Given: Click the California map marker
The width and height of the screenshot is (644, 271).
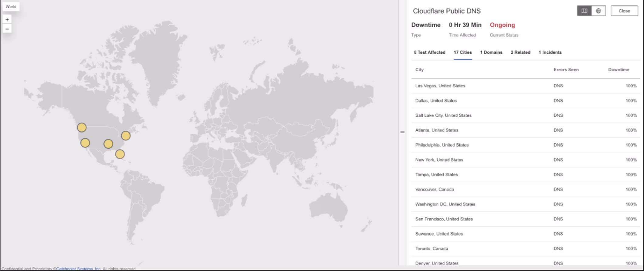Looking at the screenshot, I should pyautogui.click(x=85, y=143).
